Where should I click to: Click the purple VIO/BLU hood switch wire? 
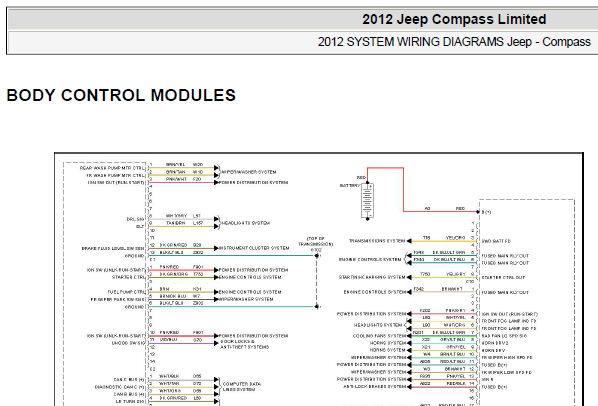point(181,343)
